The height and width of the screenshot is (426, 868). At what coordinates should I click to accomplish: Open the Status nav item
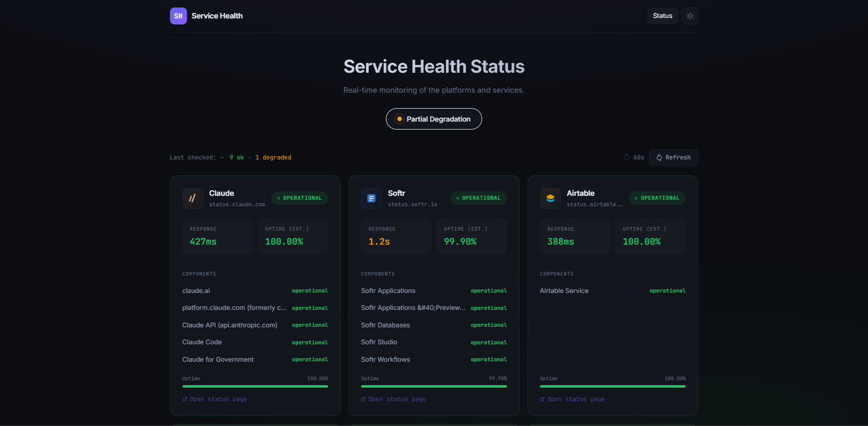(x=663, y=16)
